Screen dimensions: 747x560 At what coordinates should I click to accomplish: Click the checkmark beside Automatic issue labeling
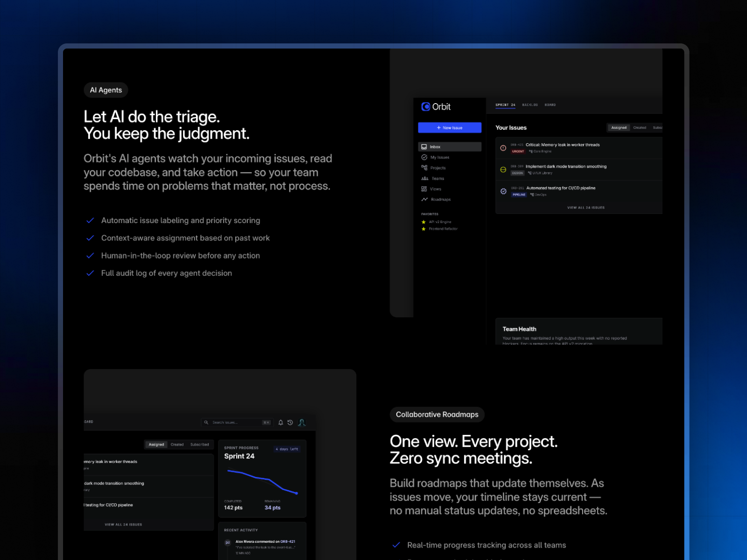tap(90, 220)
